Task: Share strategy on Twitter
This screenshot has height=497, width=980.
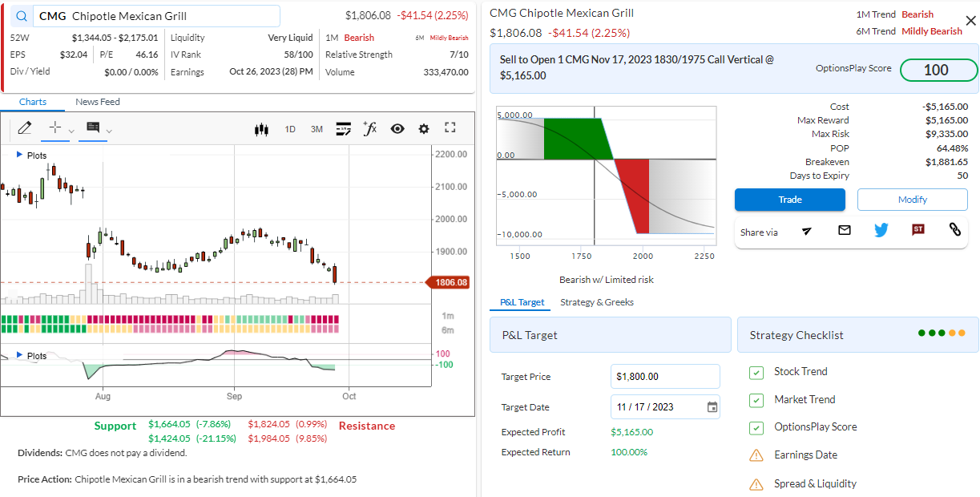Action: pyautogui.click(x=881, y=230)
